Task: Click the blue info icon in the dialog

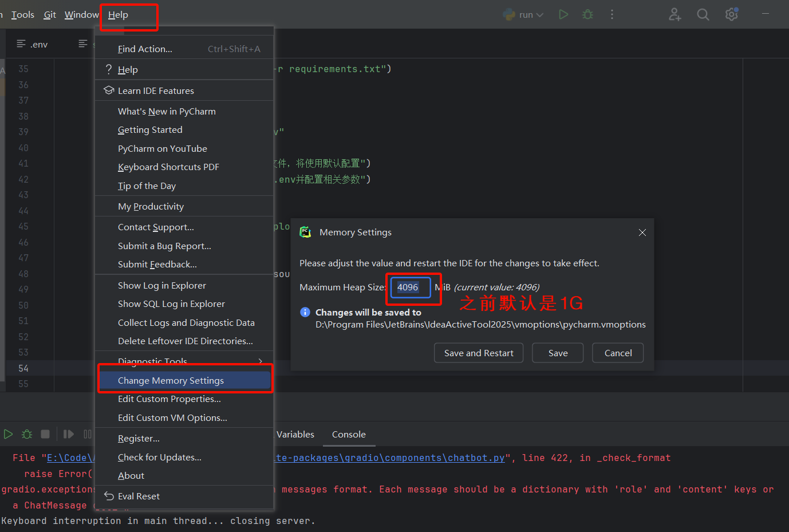Action: (x=305, y=312)
